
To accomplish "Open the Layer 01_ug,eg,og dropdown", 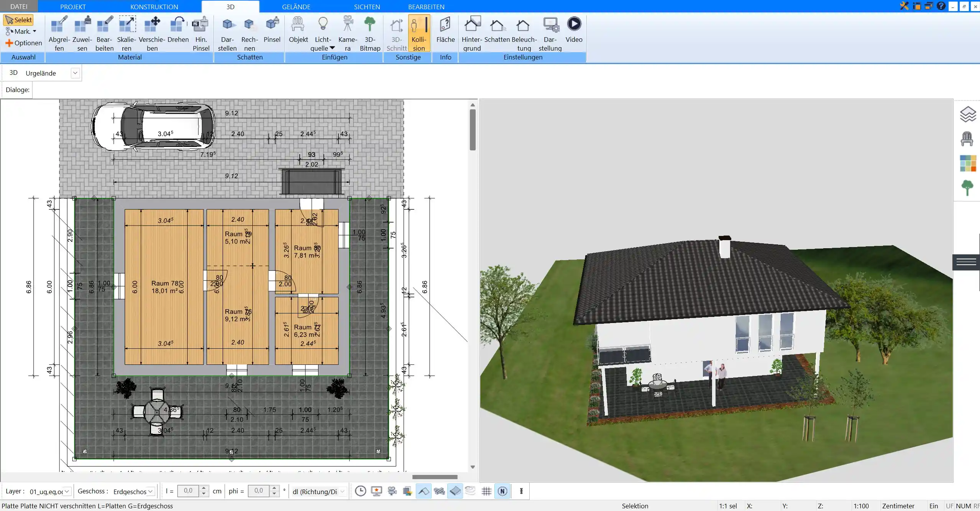I will click(67, 491).
